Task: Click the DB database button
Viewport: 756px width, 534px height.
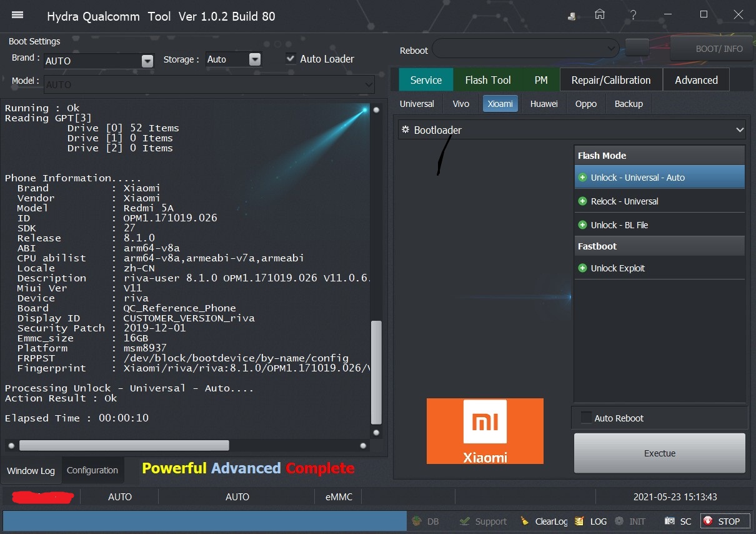Action: 425,521
